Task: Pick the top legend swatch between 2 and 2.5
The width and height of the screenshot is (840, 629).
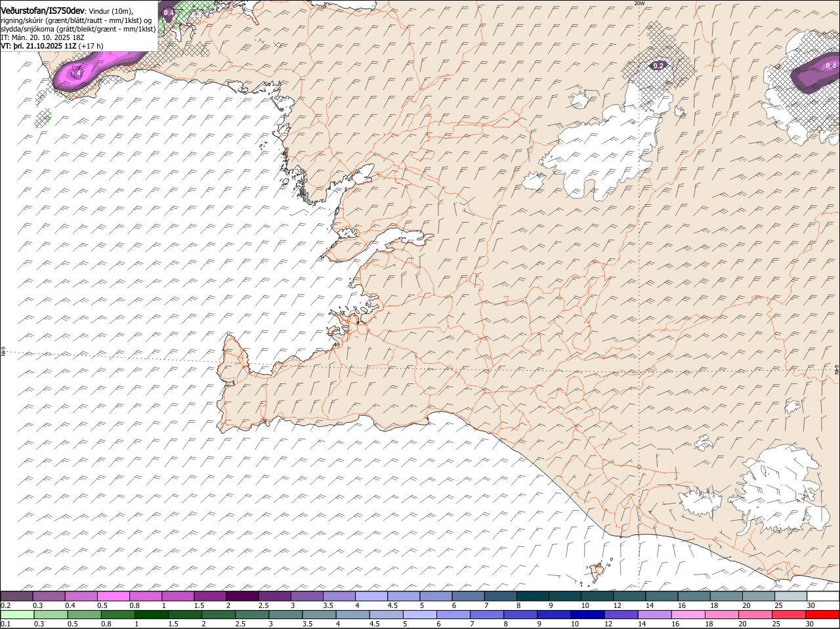Action: 243,596
